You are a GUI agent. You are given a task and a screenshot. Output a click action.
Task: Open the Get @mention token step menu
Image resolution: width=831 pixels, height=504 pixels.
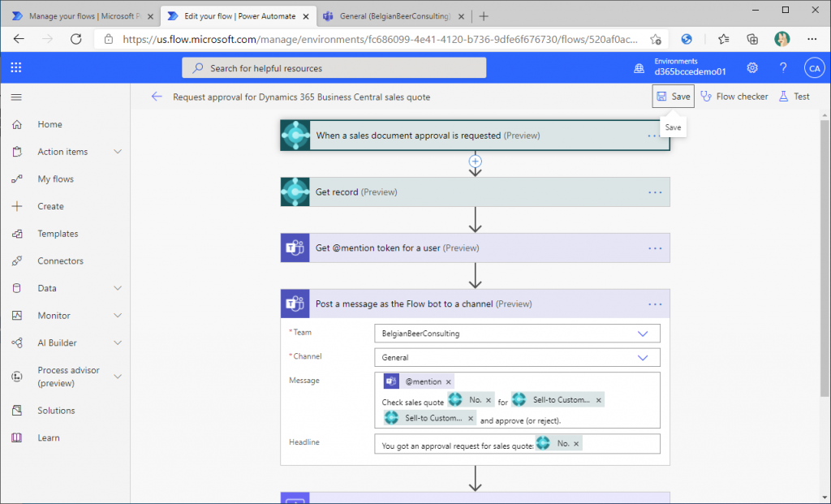tap(655, 248)
